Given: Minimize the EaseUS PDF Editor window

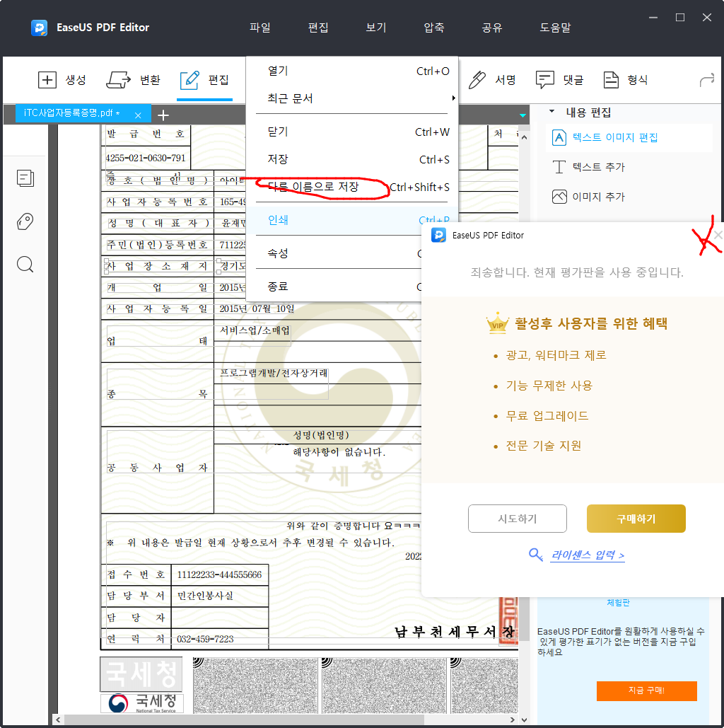Looking at the screenshot, I should click(653, 18).
